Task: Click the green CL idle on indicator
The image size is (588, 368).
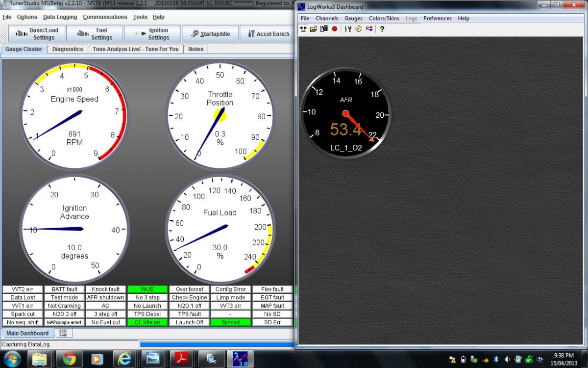Action: click(x=147, y=322)
